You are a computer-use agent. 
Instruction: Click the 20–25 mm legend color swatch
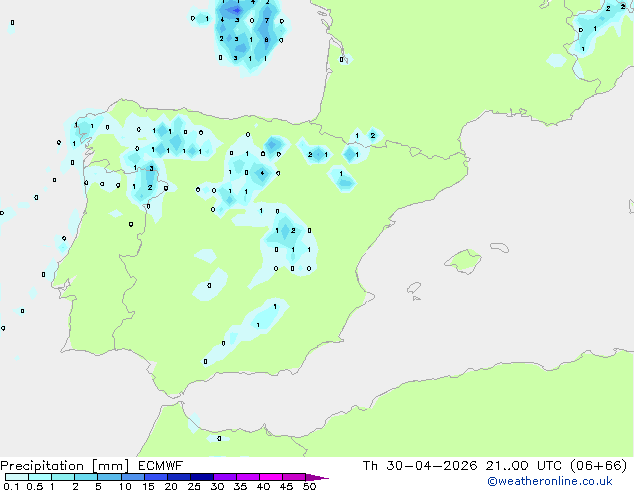click(x=178, y=477)
